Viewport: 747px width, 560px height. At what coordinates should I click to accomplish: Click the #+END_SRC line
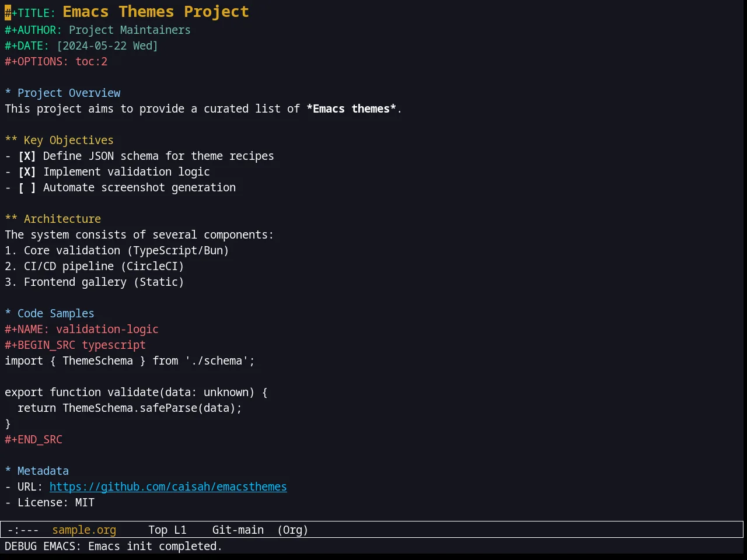click(33, 440)
